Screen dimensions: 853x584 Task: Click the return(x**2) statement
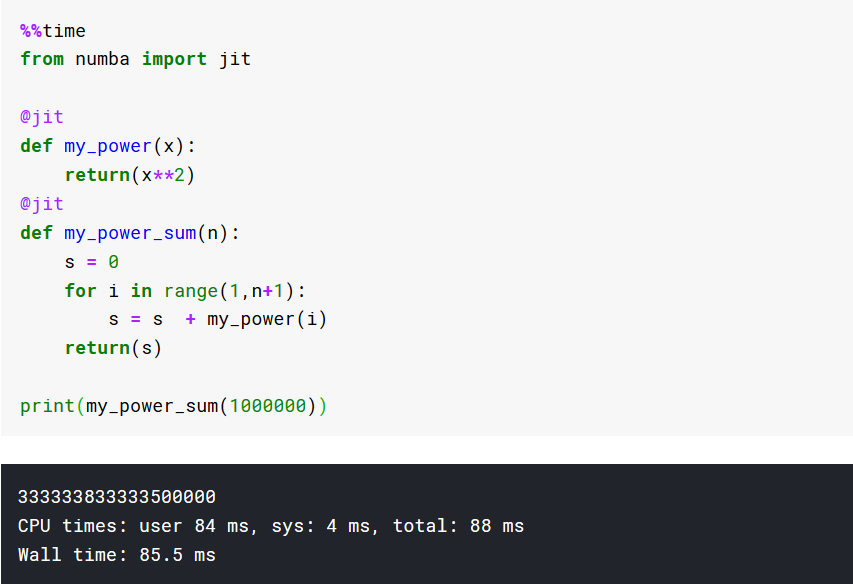(129, 175)
